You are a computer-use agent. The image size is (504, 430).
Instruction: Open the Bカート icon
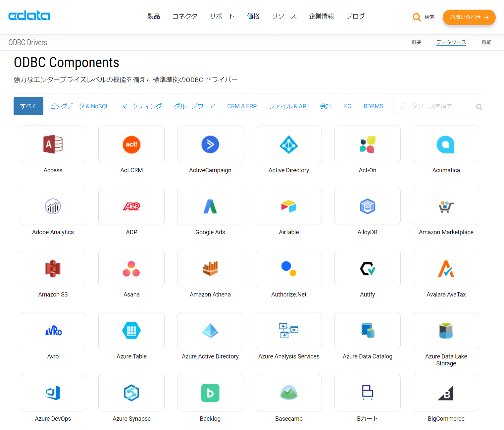(368, 393)
